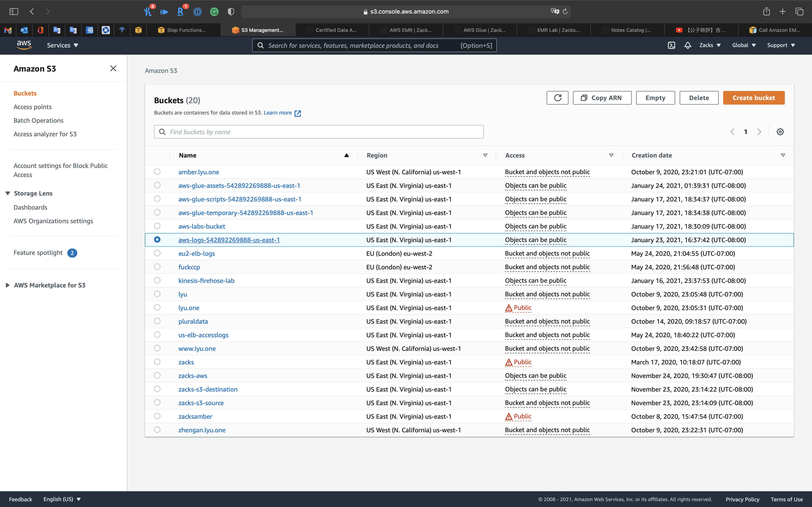
Task: Open the Global region dropdown
Action: 744,45
